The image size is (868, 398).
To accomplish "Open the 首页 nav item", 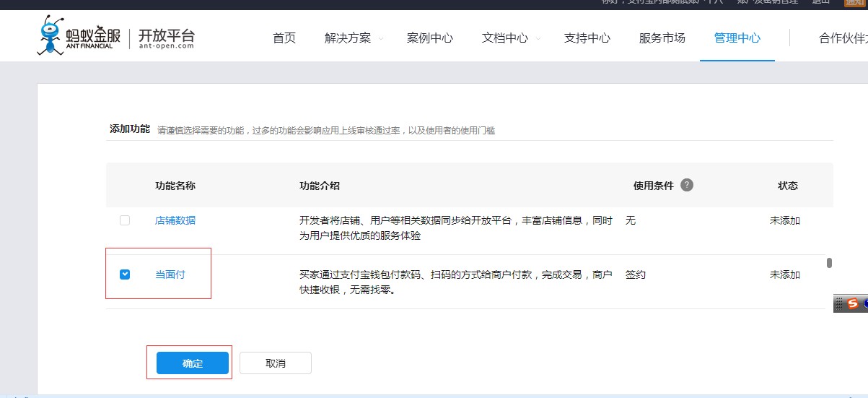I will point(284,38).
